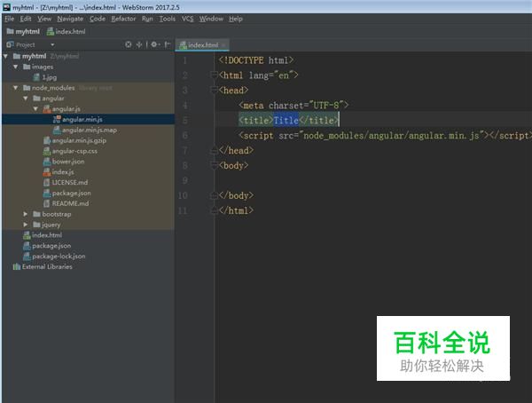The width and height of the screenshot is (532, 403).
Task: Select README.md file
Action: [66, 203]
